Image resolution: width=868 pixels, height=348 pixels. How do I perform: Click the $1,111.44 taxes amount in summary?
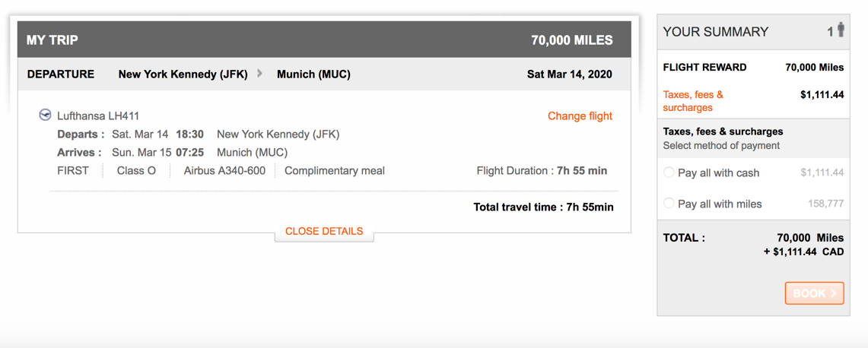pos(822,95)
